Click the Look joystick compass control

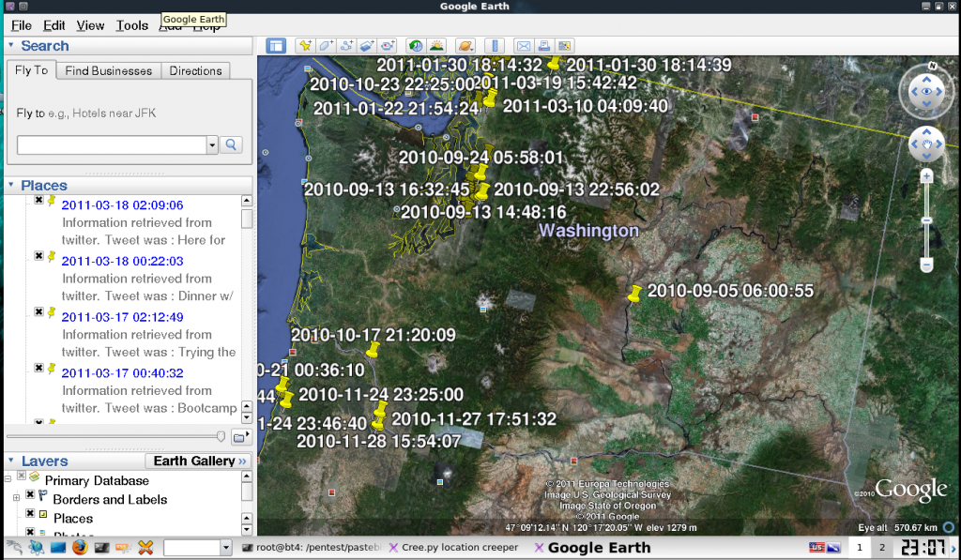[x=926, y=91]
